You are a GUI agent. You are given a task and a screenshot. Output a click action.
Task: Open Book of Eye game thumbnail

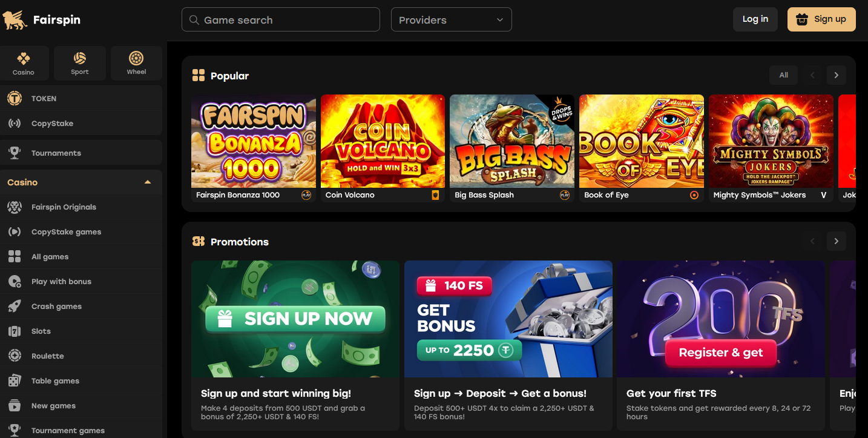pos(642,141)
